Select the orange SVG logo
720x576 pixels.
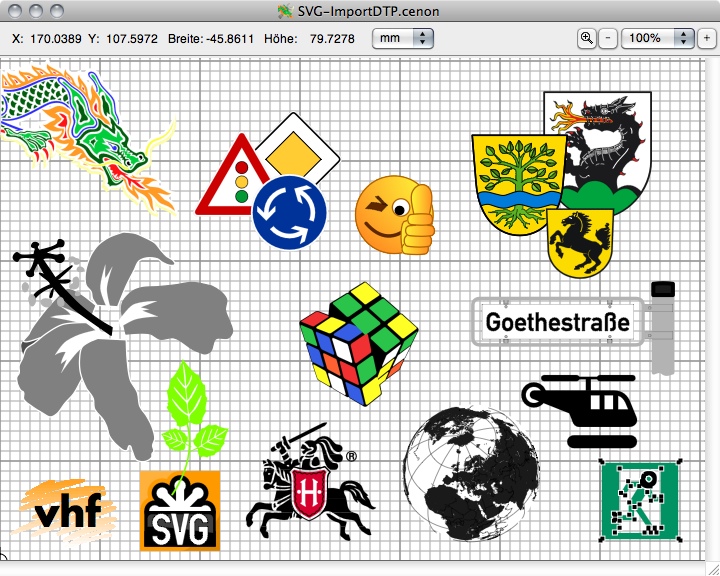tap(180, 510)
